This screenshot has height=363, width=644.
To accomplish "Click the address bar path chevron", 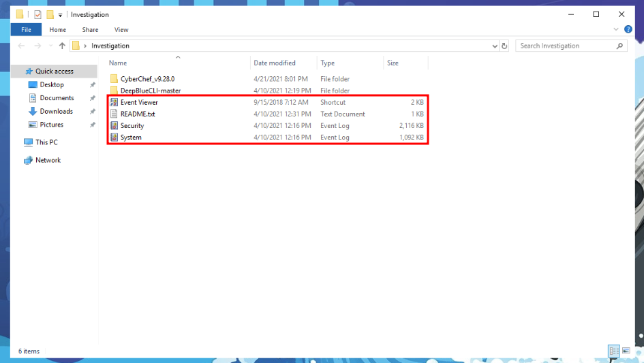I will click(85, 46).
